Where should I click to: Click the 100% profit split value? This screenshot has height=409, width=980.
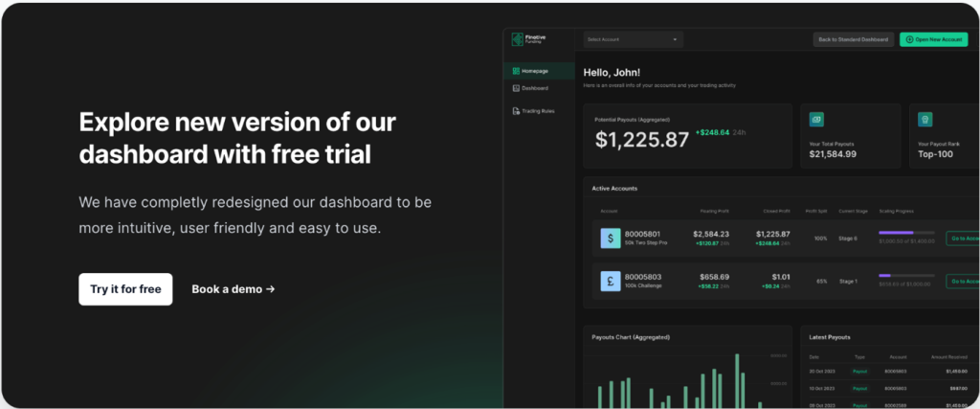point(820,239)
